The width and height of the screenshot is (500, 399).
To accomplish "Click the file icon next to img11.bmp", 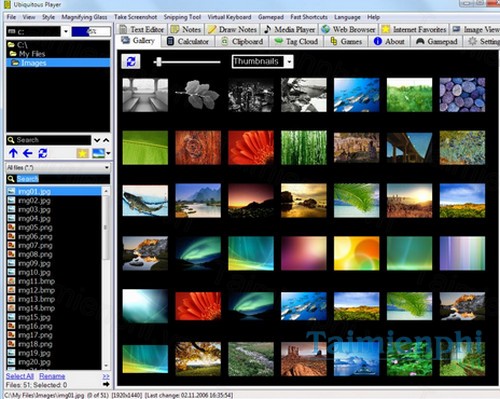I will coord(11,281).
